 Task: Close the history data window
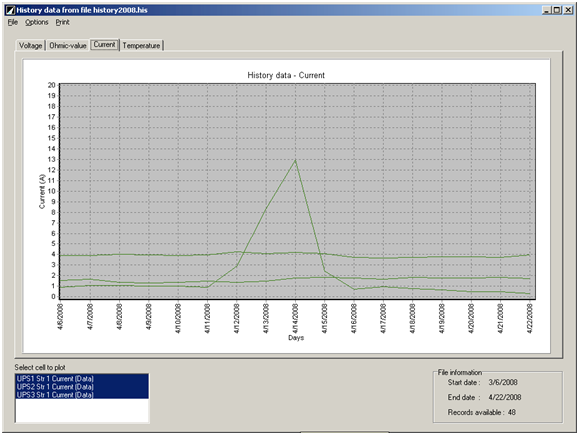[x=568, y=10]
